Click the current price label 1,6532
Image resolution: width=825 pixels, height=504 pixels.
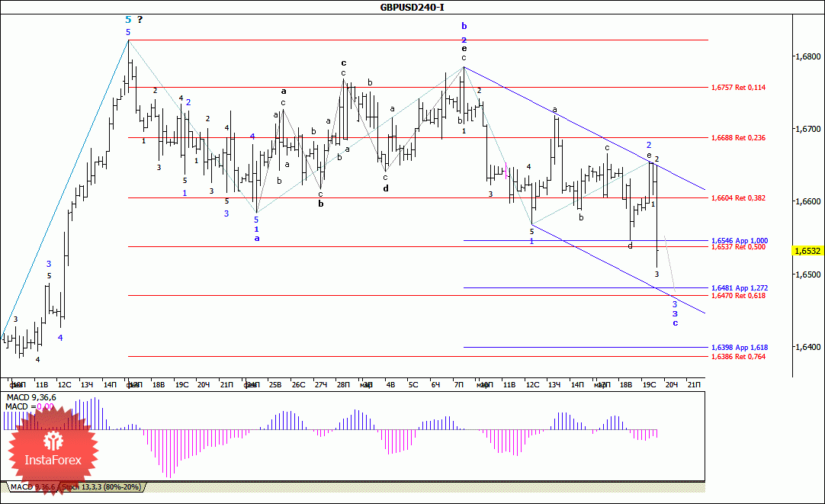click(x=807, y=252)
